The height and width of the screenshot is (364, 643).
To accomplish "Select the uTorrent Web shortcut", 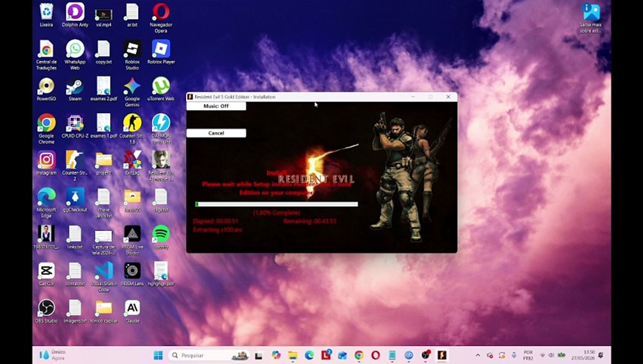I will tap(161, 89).
